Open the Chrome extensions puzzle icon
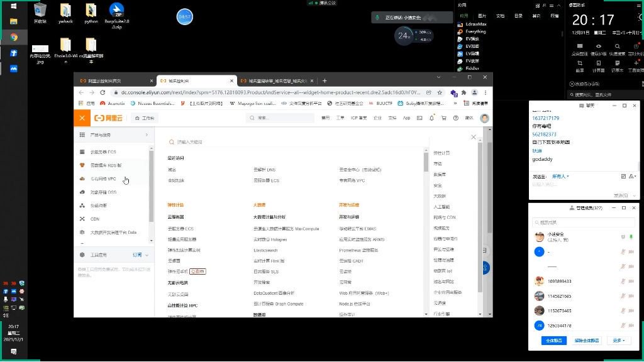Image resolution: width=644 pixels, height=362 pixels. coord(464,93)
